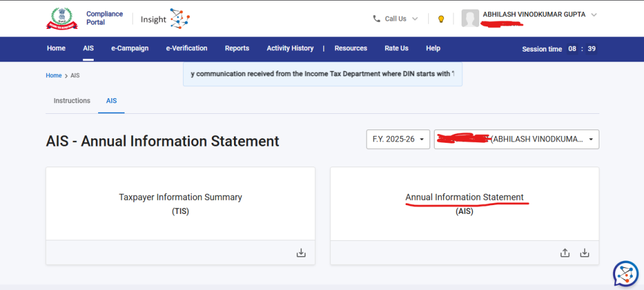The width and height of the screenshot is (644, 290).
Task: Switch to the Instructions tab
Action: pyautogui.click(x=72, y=101)
